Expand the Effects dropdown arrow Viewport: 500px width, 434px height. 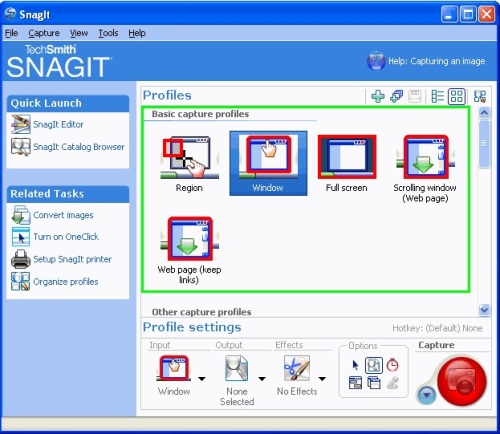(x=322, y=379)
